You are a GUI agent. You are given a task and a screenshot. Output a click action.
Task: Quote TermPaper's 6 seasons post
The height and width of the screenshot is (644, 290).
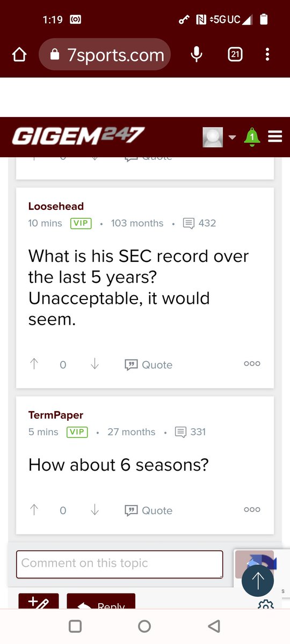[x=149, y=511]
